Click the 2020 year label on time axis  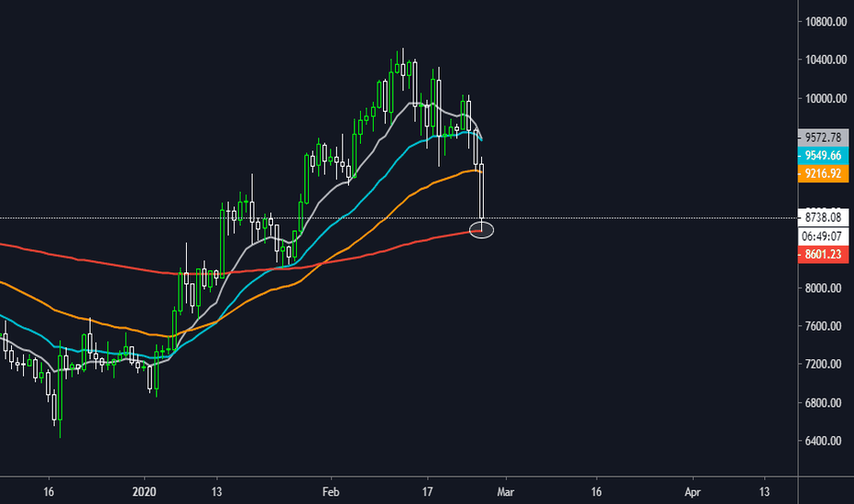(x=145, y=492)
